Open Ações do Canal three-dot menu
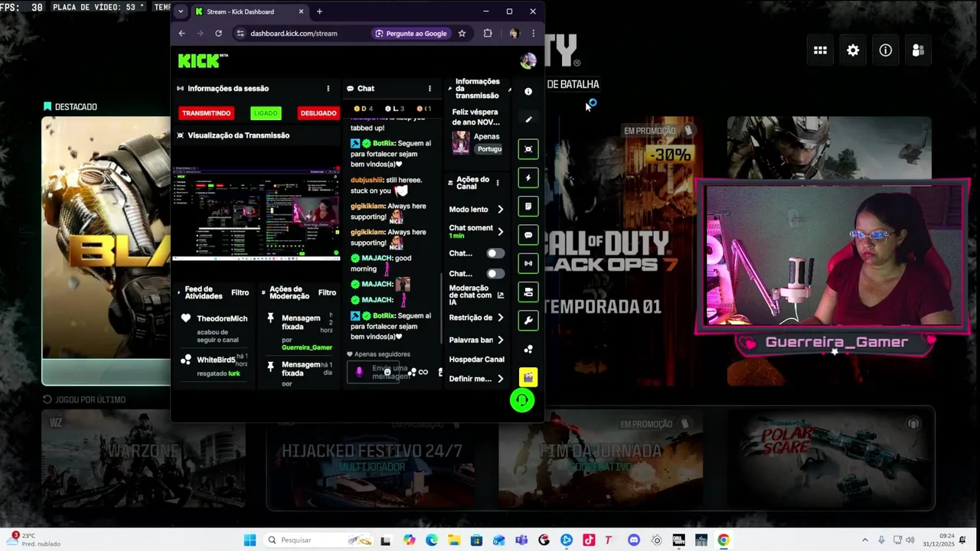 pos(498,183)
